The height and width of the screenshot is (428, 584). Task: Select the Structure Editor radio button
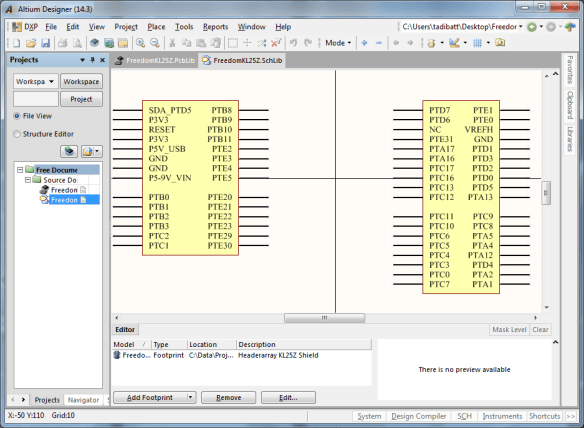[17, 134]
